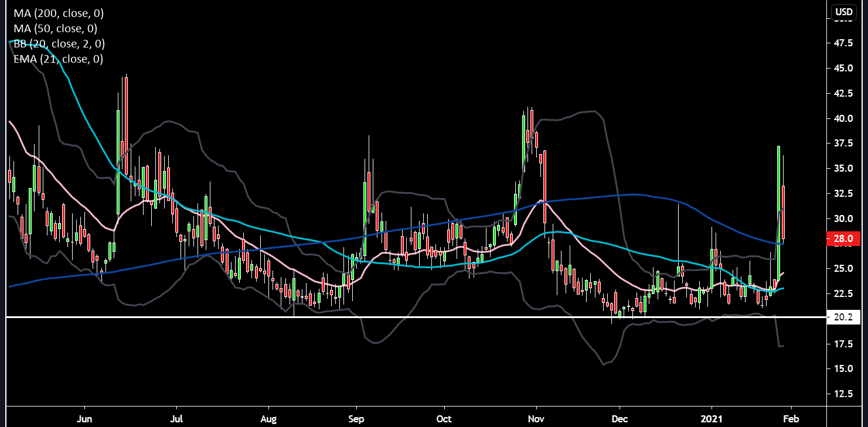This screenshot has width=868, height=427.
Task: Click the Sep label on time axis
Action: point(356,419)
